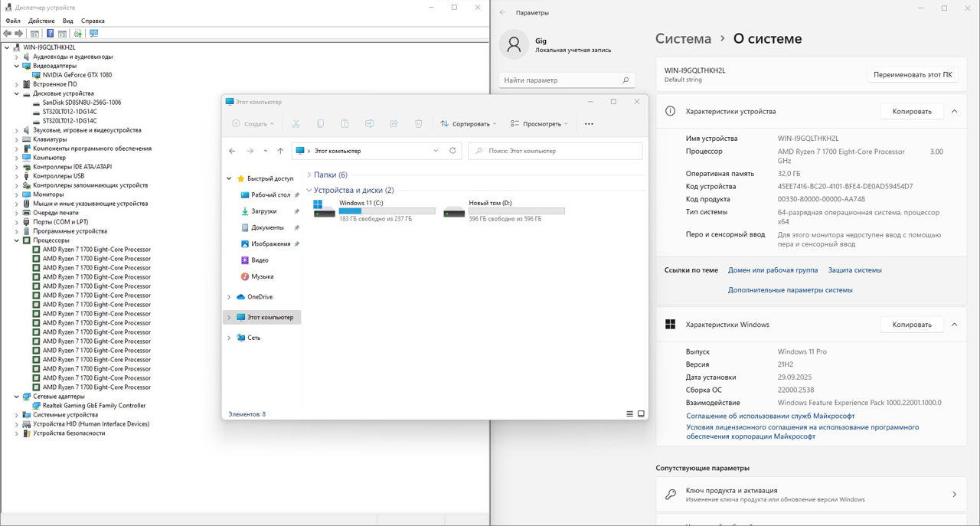980x526 pixels.
Task: Click the blue Help icon in Device Manager toolbar
Action: [51, 34]
